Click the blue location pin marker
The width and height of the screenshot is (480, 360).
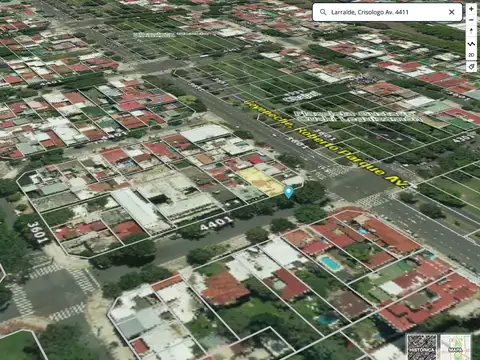pos(288,192)
